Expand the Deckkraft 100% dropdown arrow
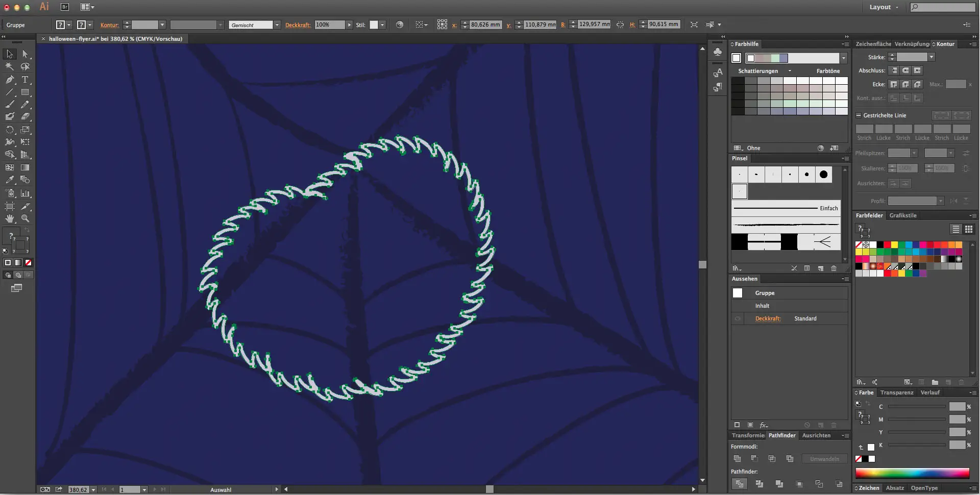 coord(349,24)
